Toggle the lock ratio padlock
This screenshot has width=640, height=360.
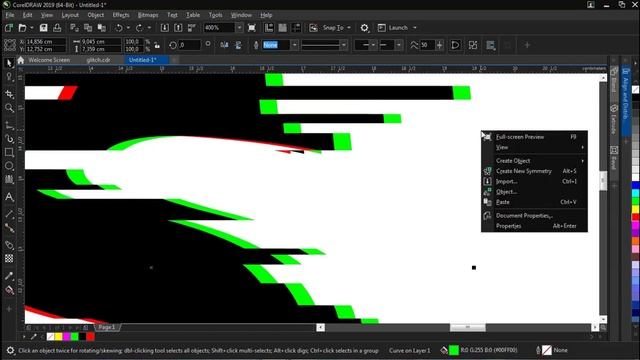157,45
